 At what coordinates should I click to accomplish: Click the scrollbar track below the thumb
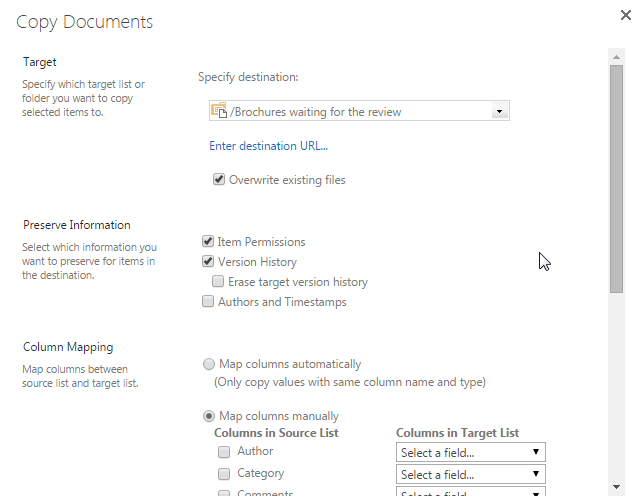(616, 386)
